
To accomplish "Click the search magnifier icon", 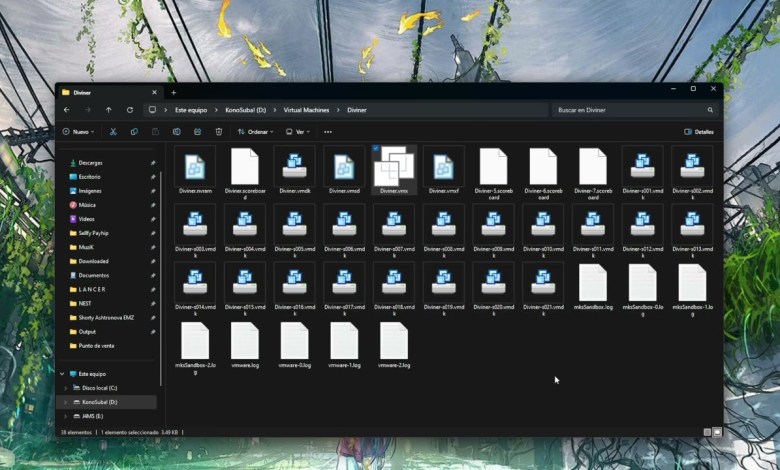I will 710,110.
